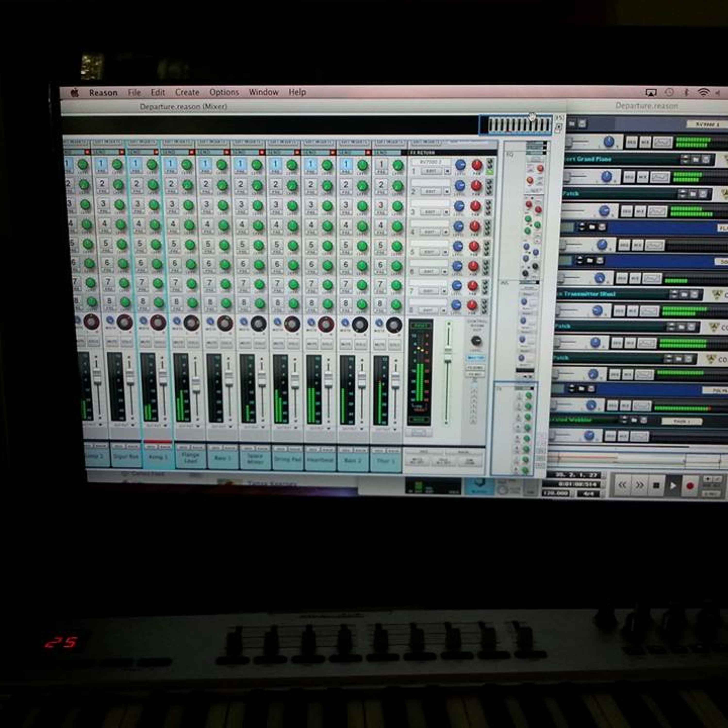The width and height of the screenshot is (728, 728).
Task: Click the transport Fast Forward button
Action: (x=639, y=485)
